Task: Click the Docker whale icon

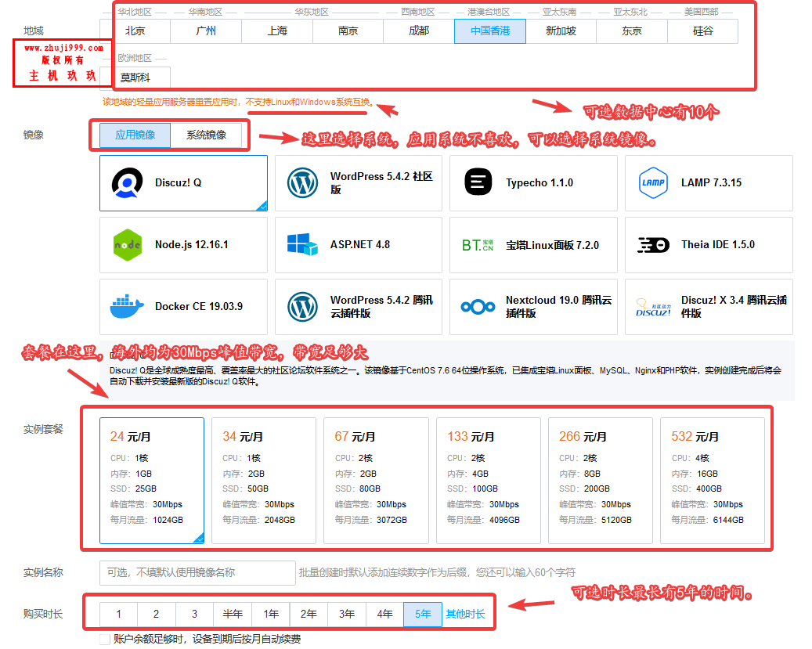Action: pyautogui.click(x=127, y=307)
